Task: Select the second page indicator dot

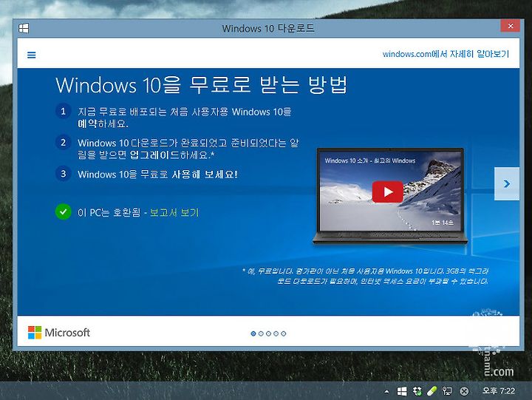Action: [x=261, y=333]
